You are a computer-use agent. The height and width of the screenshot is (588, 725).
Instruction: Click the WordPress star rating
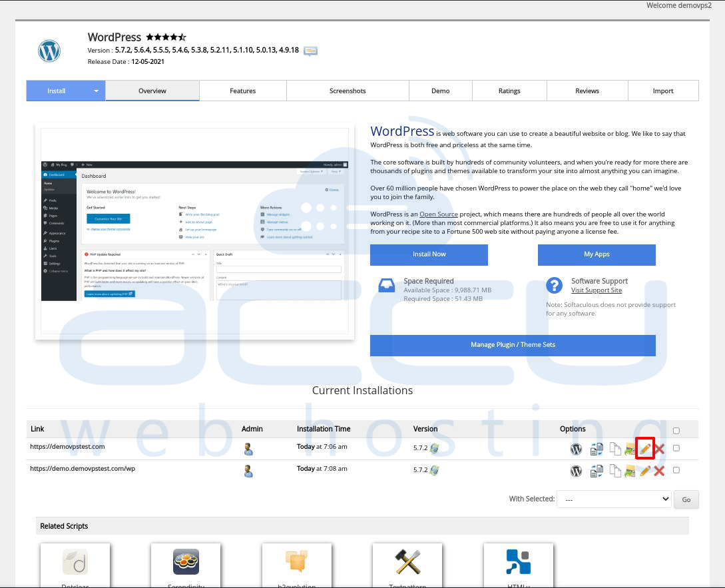pyautogui.click(x=166, y=37)
